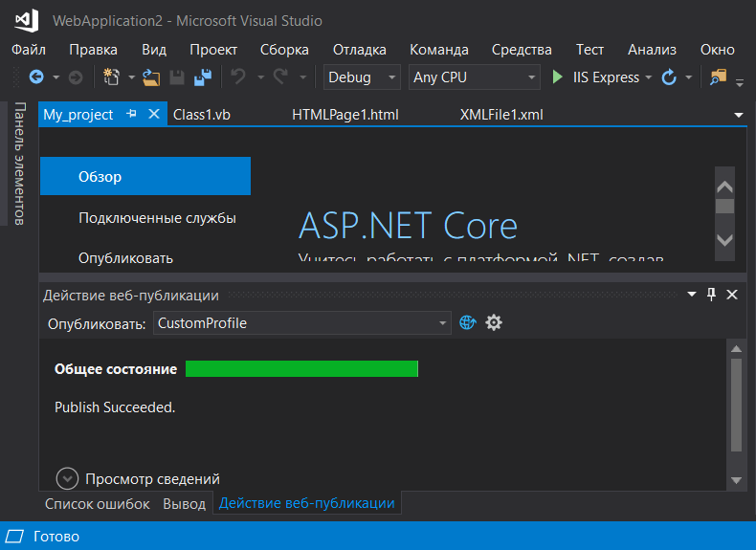
Task: Click the ASP.NET Core heading link
Action: pos(408,226)
